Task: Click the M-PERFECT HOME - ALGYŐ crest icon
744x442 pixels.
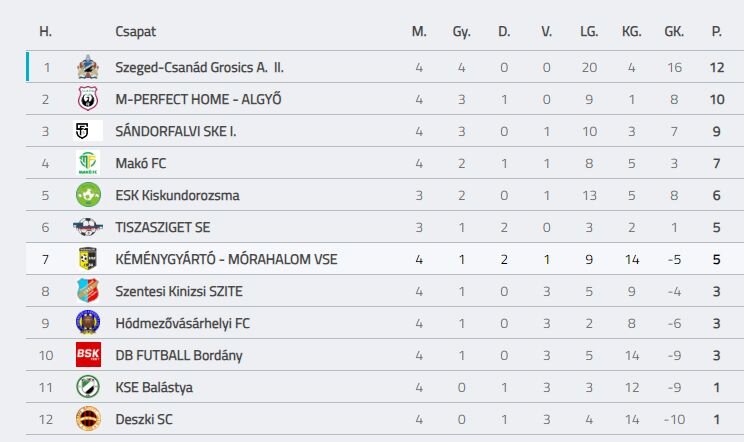Action: (x=88, y=100)
